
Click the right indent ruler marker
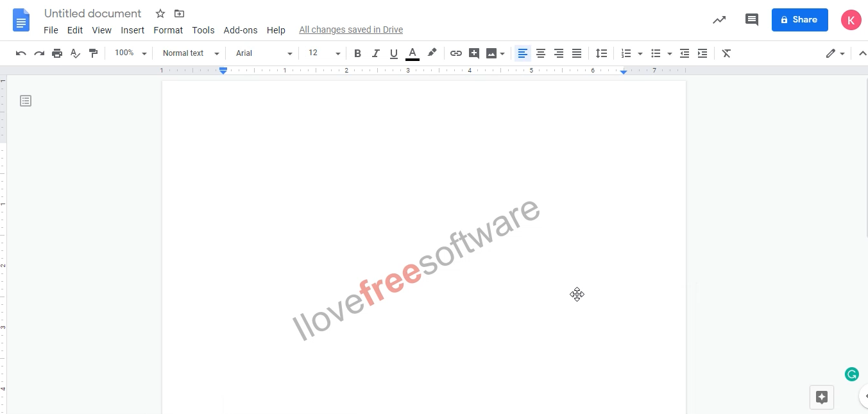[624, 71]
